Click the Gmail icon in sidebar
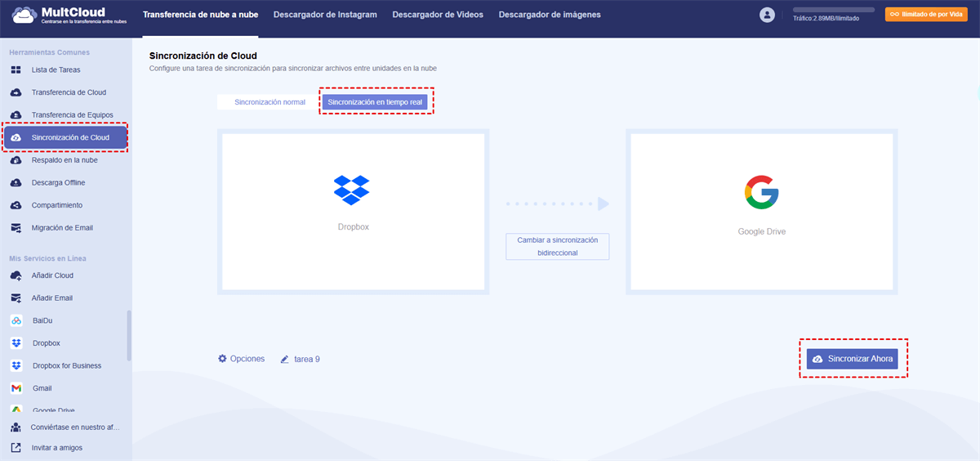Viewport: 980px width, 461px height. coord(16,388)
